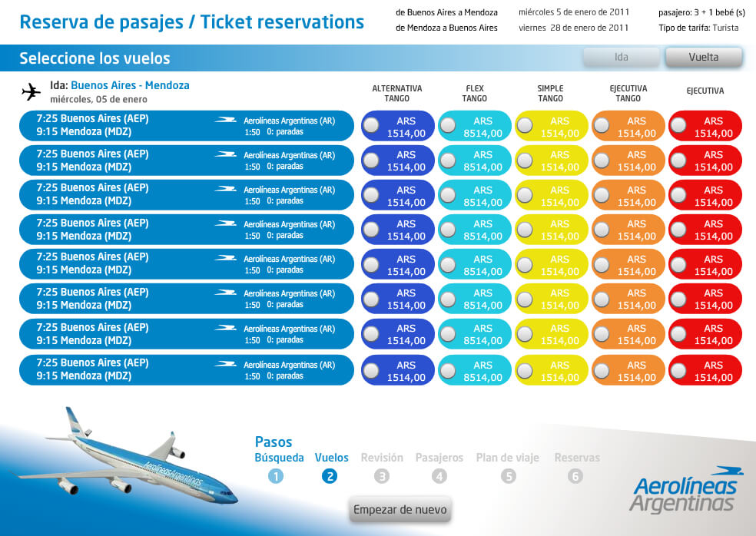
Task: Choose Ejecutiva fare radio in last flight row
Action: (678, 371)
